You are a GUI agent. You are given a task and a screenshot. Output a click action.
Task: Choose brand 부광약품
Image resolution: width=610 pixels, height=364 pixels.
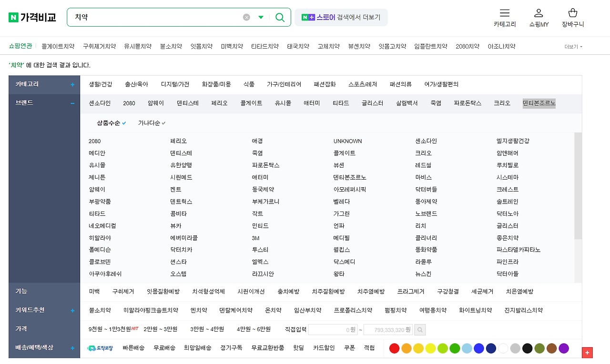(100, 202)
